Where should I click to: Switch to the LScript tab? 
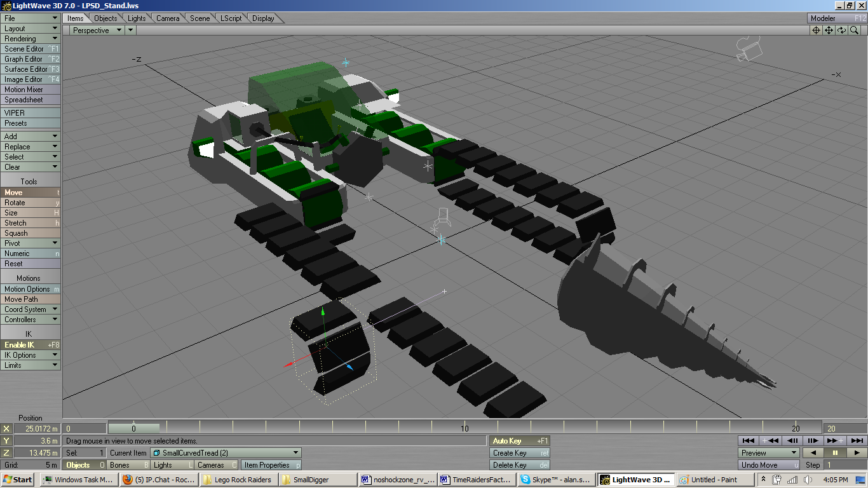point(231,18)
